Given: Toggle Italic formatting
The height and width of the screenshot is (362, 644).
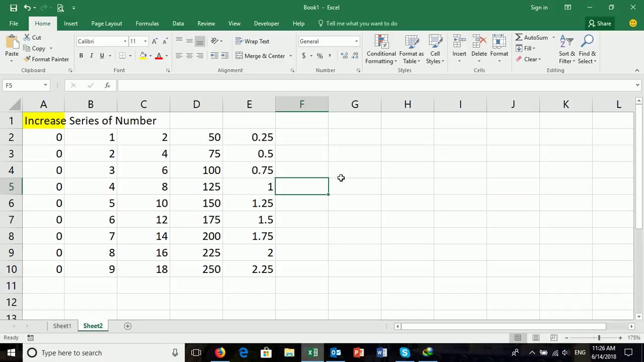Looking at the screenshot, I should pyautogui.click(x=92, y=56).
